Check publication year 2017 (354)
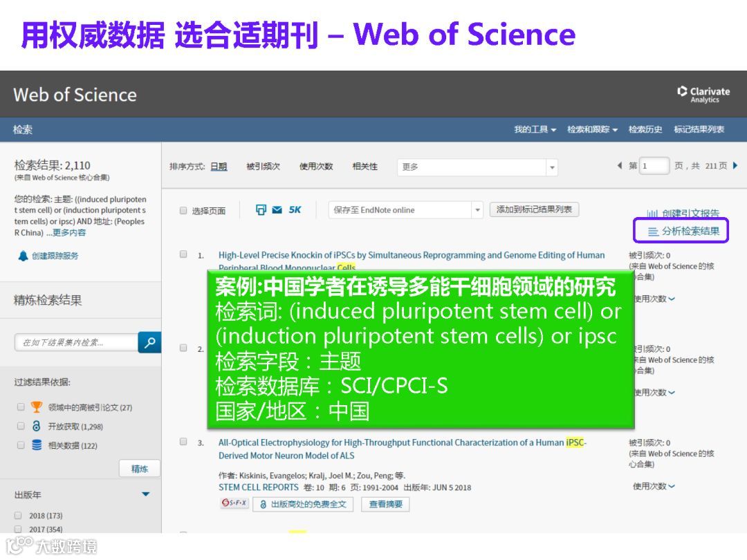Screen dimensions: 747x560 (x=18, y=529)
